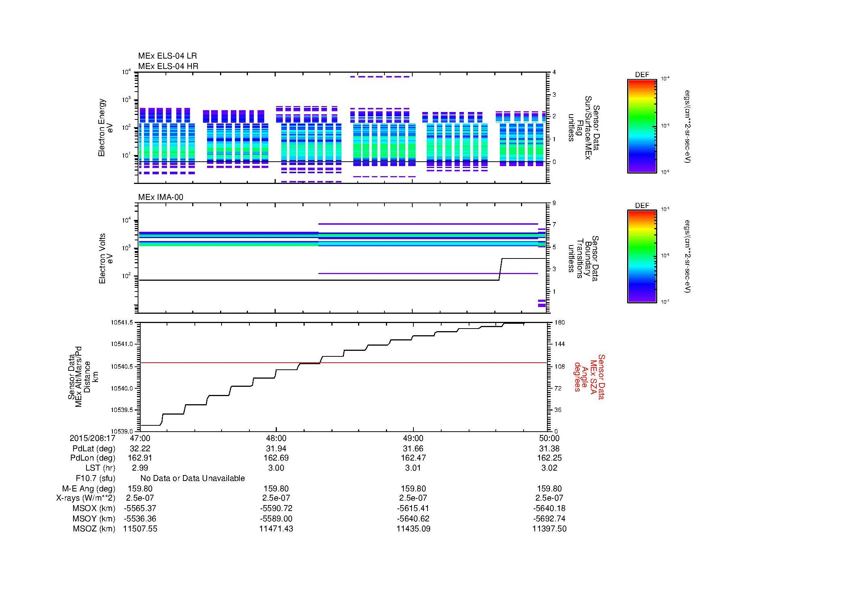Image resolution: width=868 pixels, height=613 pixels.
Task: Click the F10.7 (sfu) row label
Action: coord(95,478)
